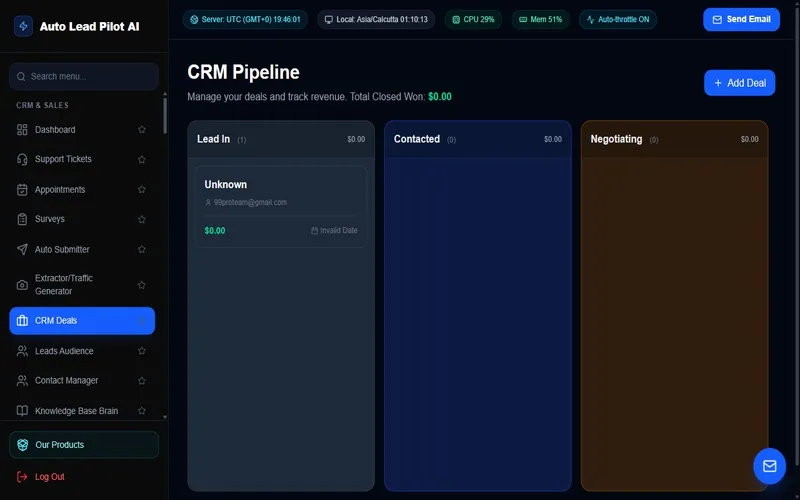Click the Local timezone monitor icon
The height and width of the screenshot is (500, 800).
click(x=329, y=19)
